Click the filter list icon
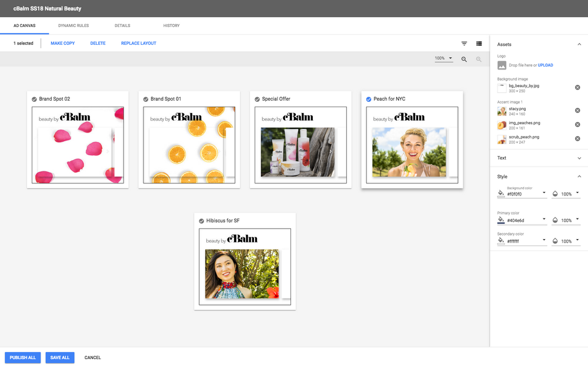 pyautogui.click(x=464, y=44)
